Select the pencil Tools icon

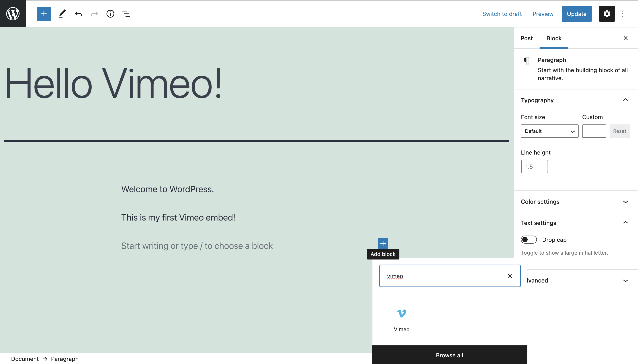62,14
